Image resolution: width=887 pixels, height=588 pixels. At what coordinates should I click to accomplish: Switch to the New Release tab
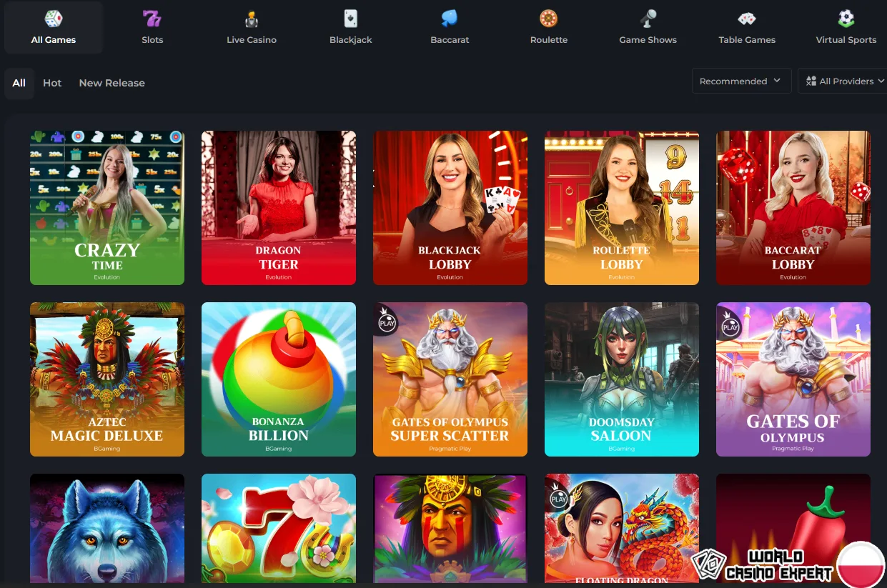tap(112, 83)
